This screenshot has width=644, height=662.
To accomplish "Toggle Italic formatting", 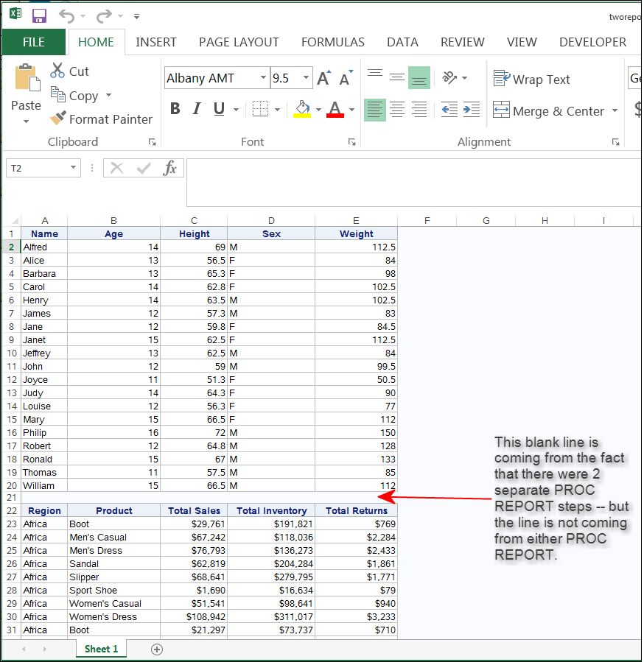I will [x=196, y=110].
